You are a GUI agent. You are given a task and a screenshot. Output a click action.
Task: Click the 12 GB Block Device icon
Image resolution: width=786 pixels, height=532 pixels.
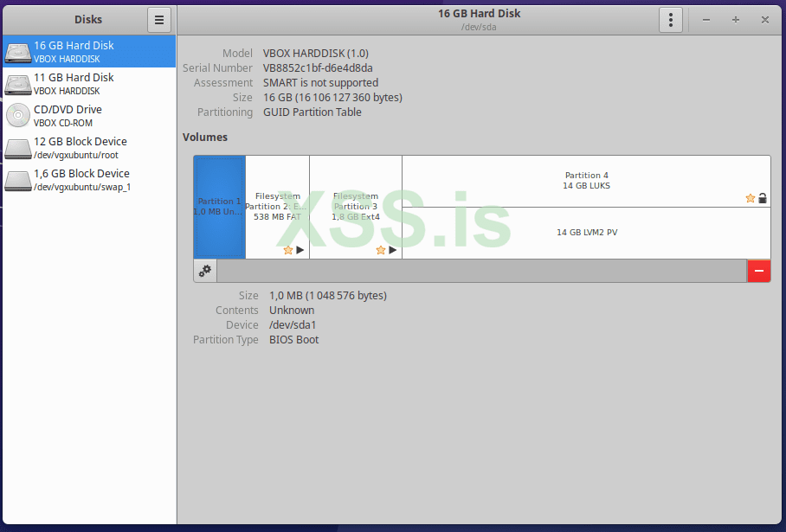[18, 148]
